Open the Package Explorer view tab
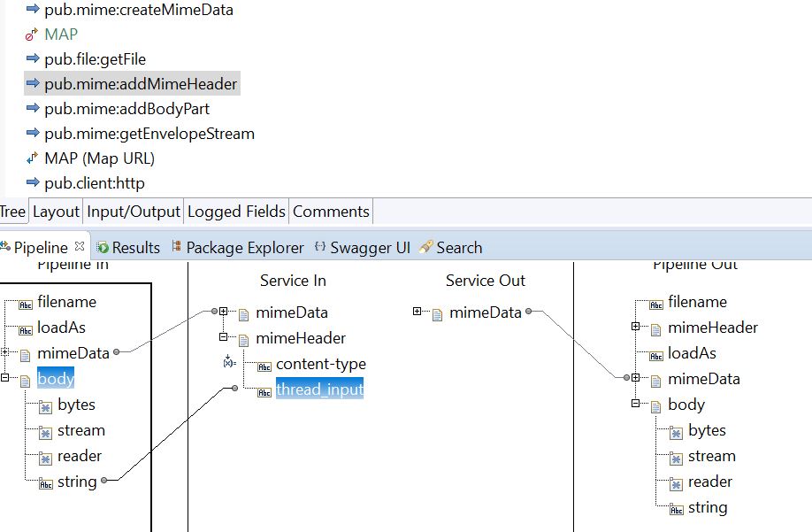The image size is (812, 532). pyautogui.click(x=237, y=248)
